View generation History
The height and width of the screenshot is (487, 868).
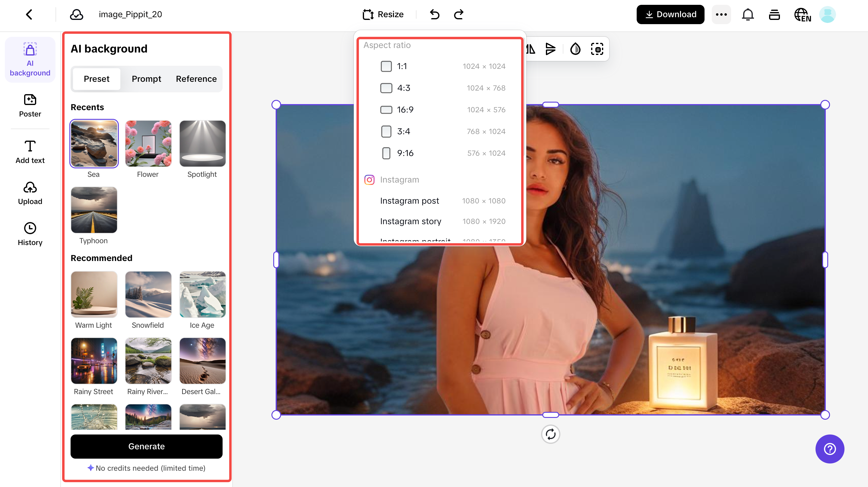tap(30, 234)
